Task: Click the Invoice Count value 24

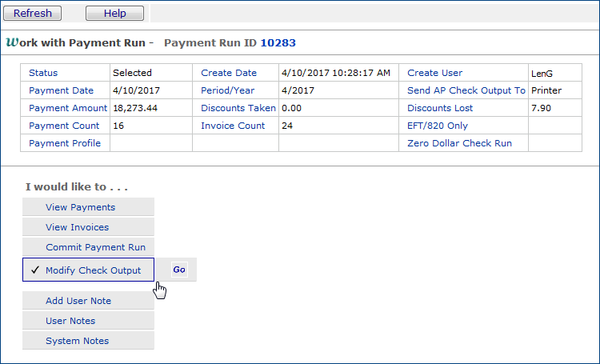Action: click(x=287, y=126)
